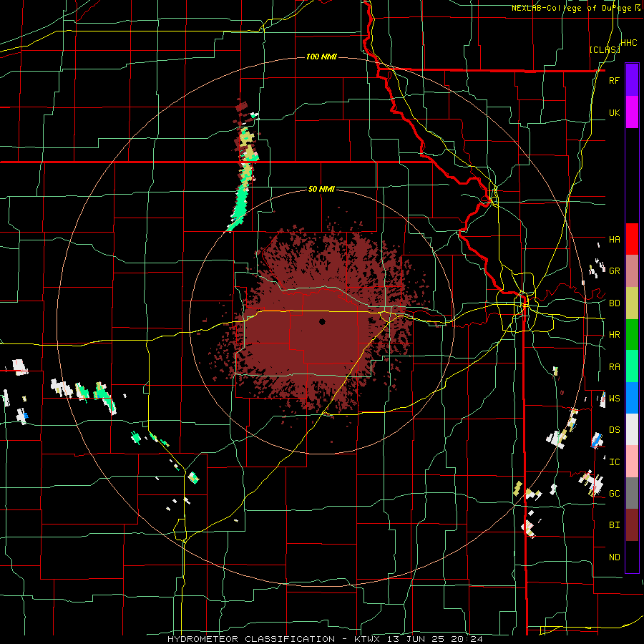Choose the GC gray legend color block
This screenshot has height=644, width=644.
pos(632,493)
